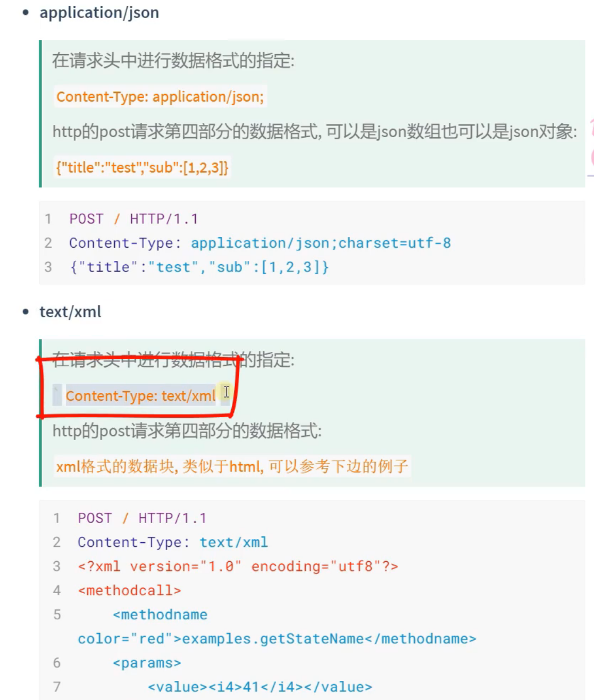The width and height of the screenshot is (594, 700).
Task: Click the 'examples.getStateName' code text
Action: click(x=273, y=638)
